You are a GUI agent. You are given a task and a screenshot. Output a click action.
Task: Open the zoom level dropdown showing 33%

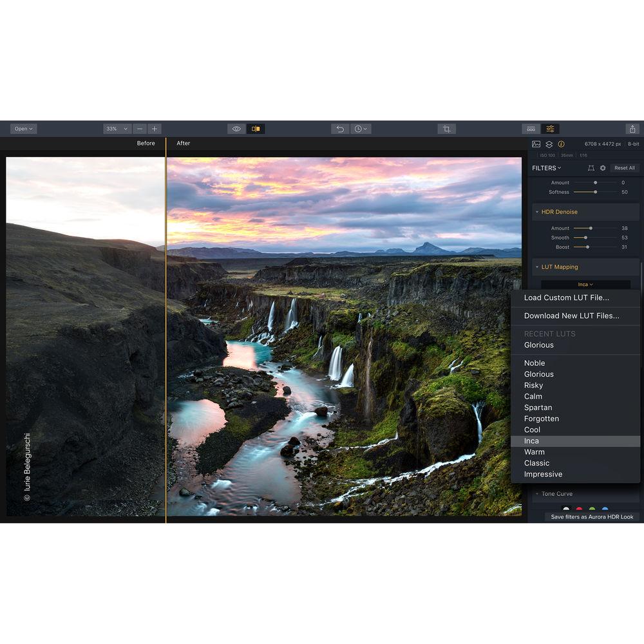click(116, 128)
